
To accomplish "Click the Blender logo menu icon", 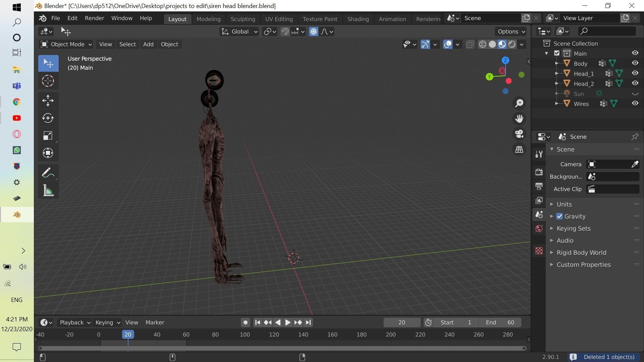I will [43, 18].
